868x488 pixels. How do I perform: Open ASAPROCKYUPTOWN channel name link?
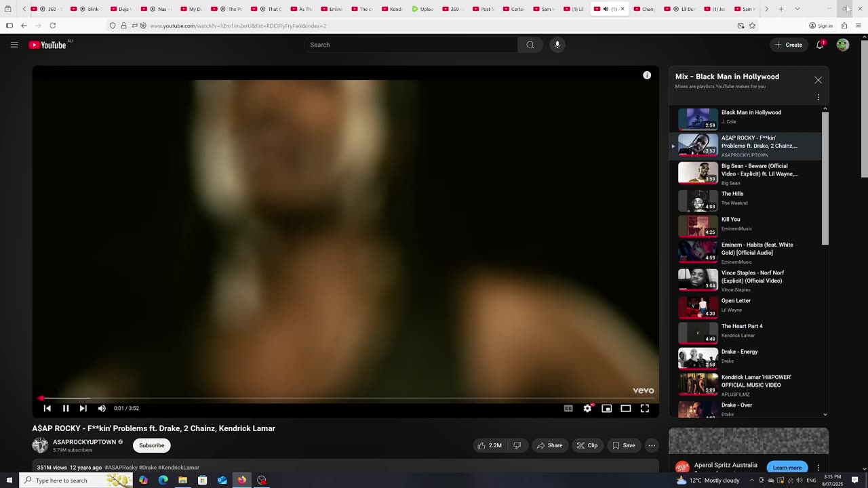coord(85,442)
